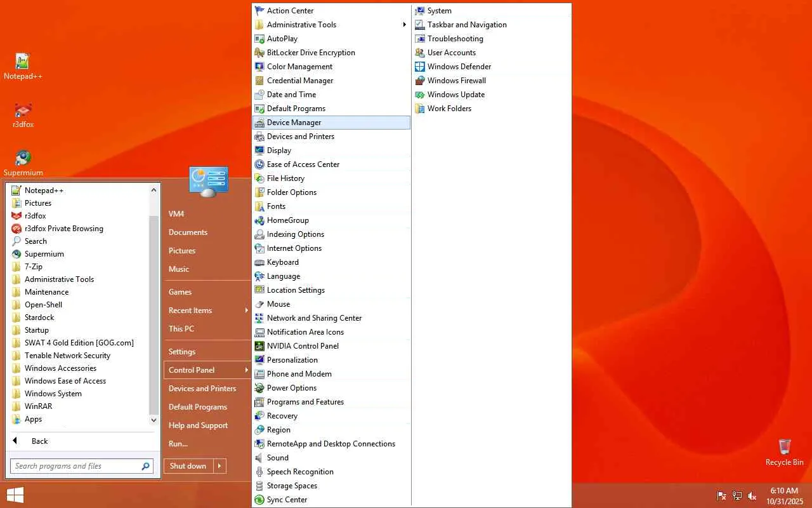Select the Supermium desktop shortcut icon
Viewport: 812px width, 508px height.
pos(23,157)
